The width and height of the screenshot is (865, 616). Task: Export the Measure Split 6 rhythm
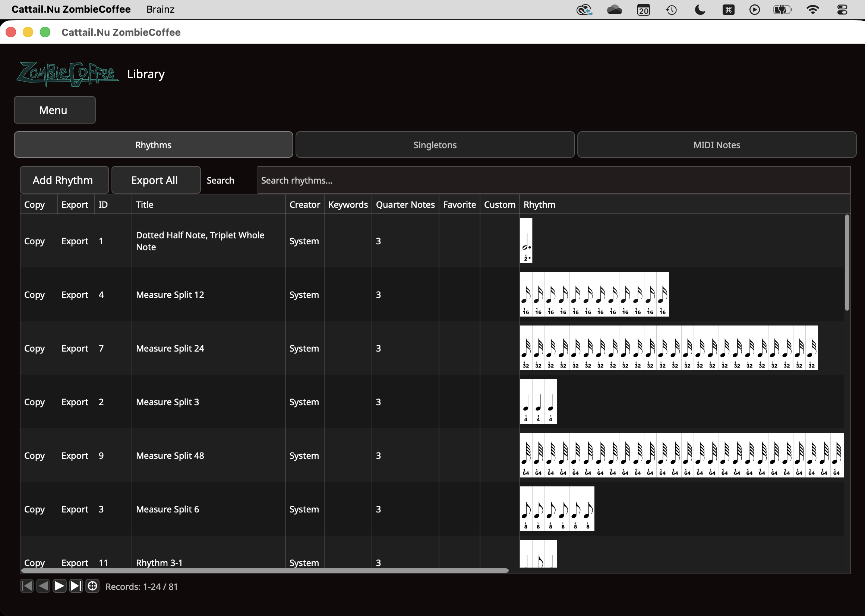75,509
